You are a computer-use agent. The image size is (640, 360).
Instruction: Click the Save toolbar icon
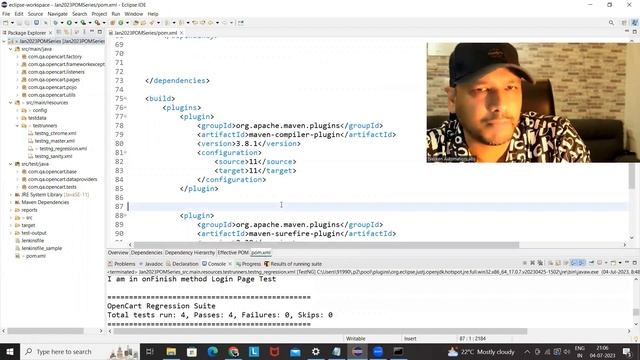click(19, 23)
